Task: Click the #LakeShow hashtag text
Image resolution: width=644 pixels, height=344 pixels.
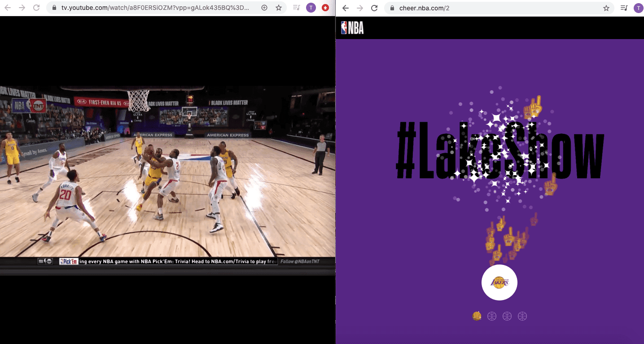Action: (499, 151)
